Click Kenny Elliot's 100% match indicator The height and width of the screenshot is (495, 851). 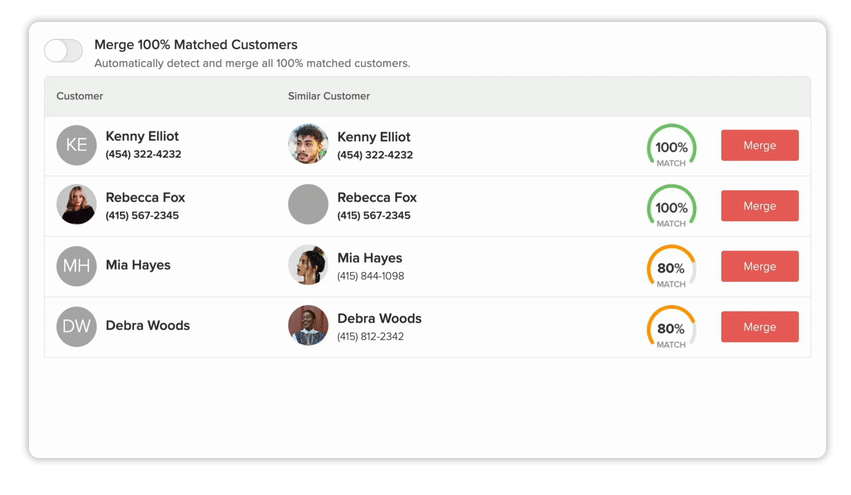[671, 148]
